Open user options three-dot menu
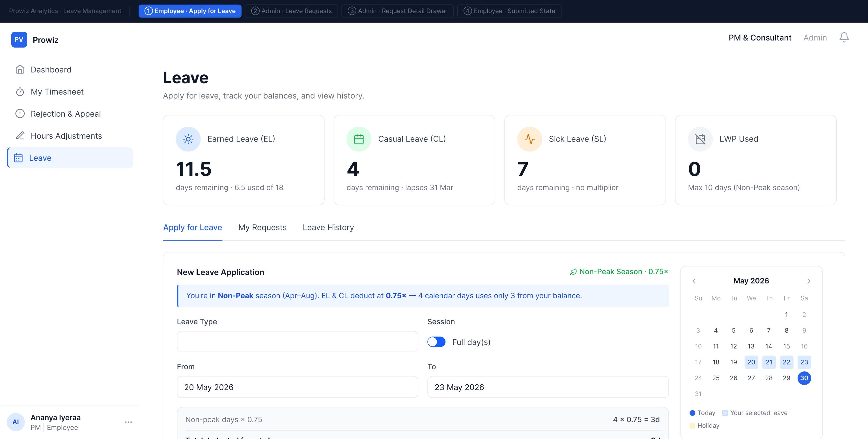 pos(128,422)
